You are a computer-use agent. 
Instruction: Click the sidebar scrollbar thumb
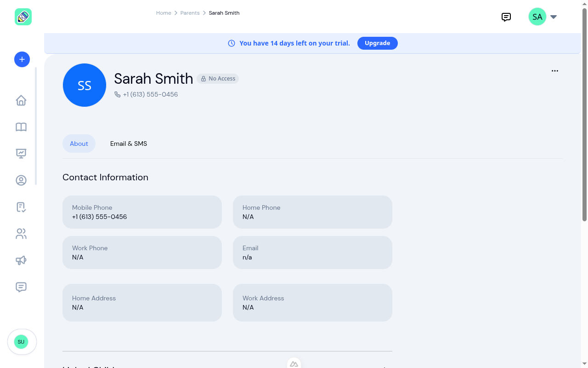[x=36, y=126]
